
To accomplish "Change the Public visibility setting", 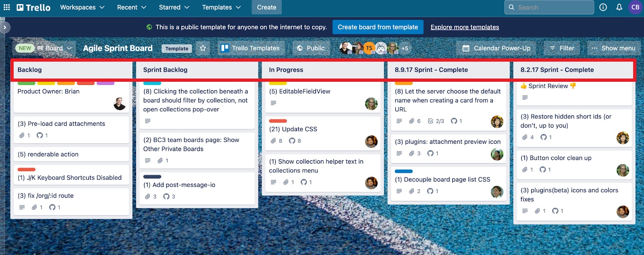I will coord(311,48).
